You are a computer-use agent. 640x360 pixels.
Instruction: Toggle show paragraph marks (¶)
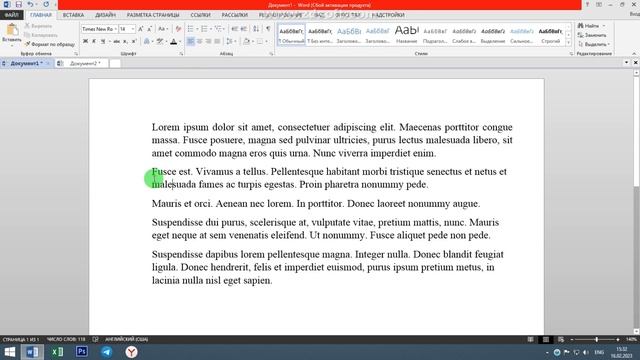(x=268, y=29)
